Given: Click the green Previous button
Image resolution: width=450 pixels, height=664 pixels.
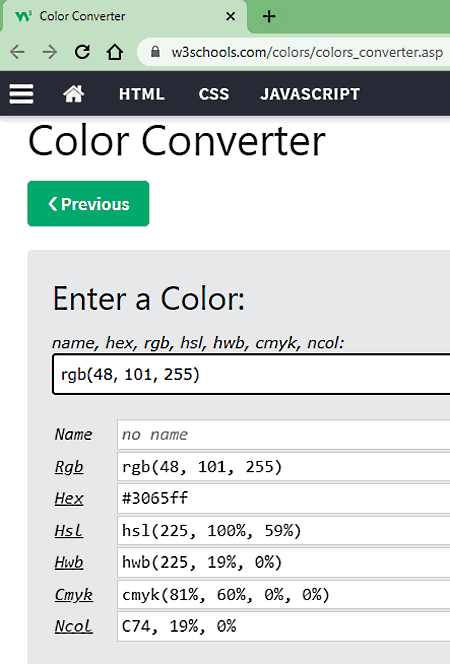Looking at the screenshot, I should 88,204.
